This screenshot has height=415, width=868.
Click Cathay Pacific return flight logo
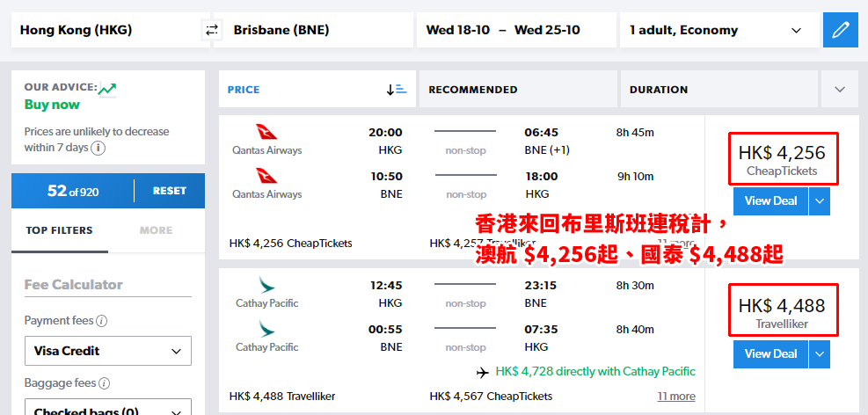pos(266,329)
